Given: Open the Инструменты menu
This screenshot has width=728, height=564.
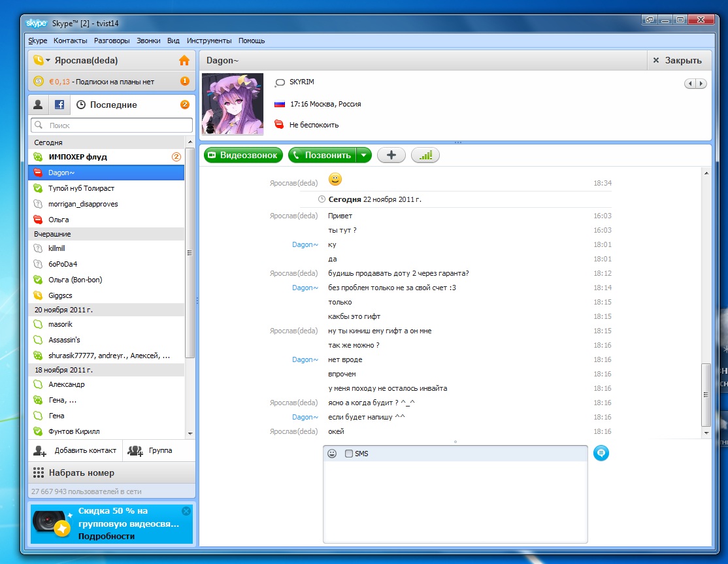Looking at the screenshot, I should click(x=209, y=41).
